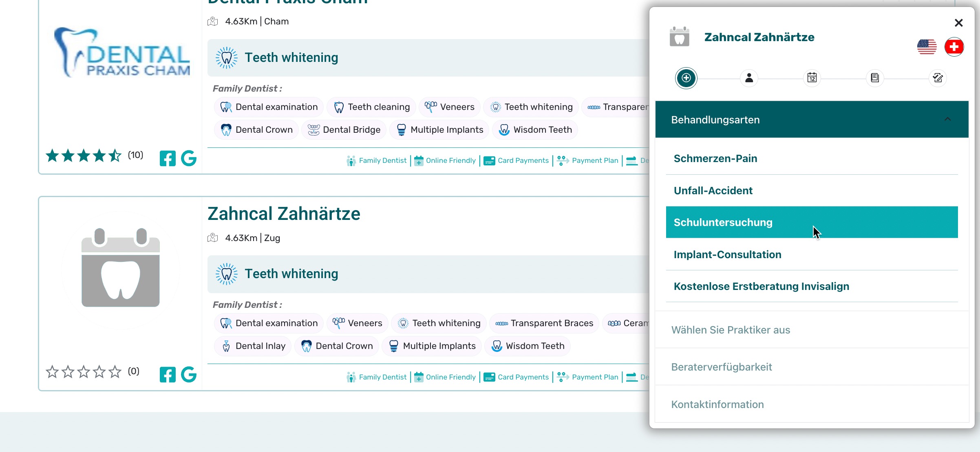The height and width of the screenshot is (452, 980).
Task: Pick the Teeth cleaning tag
Action: (x=371, y=107)
